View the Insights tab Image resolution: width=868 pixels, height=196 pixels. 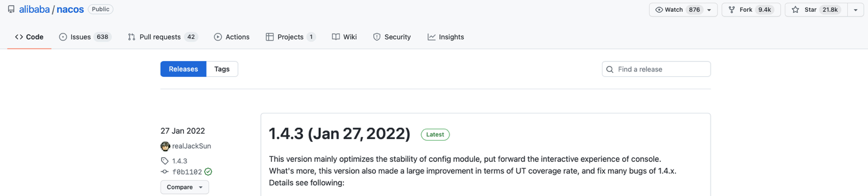[446, 37]
